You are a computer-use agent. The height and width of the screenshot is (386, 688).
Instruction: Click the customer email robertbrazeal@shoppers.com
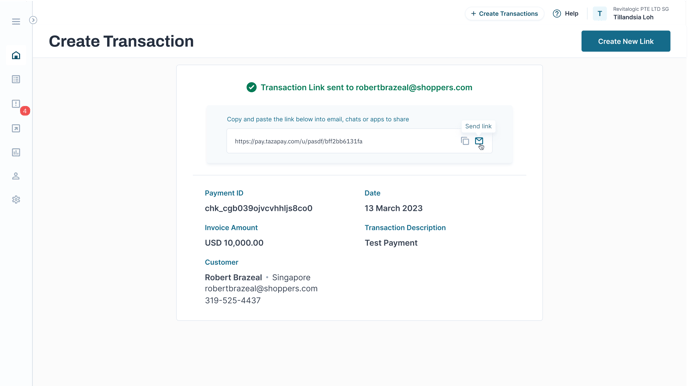tap(261, 289)
